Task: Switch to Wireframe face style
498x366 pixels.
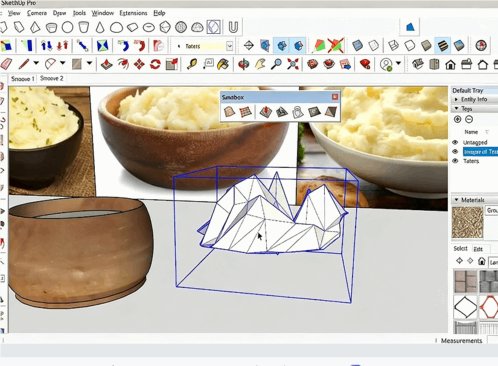Action: 394,45
